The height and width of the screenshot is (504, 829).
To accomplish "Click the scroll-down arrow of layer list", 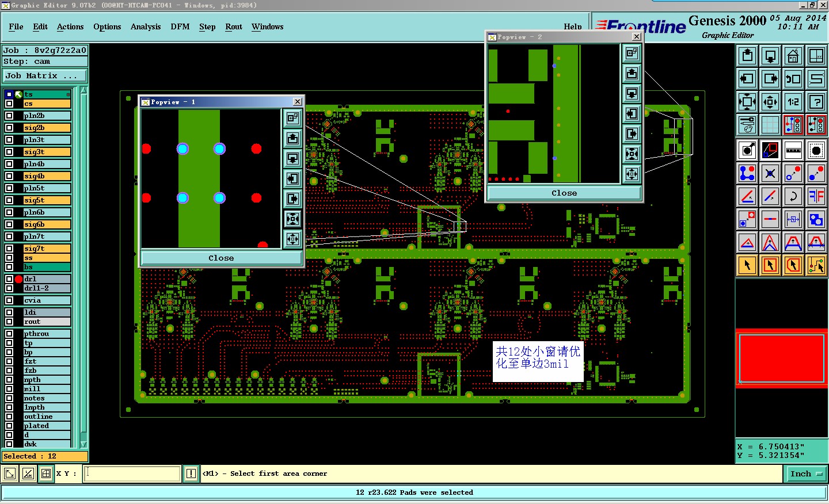I will click(83, 444).
